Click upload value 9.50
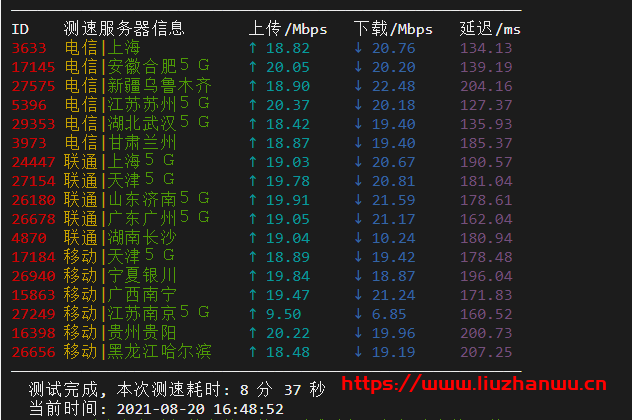 pos(283,314)
